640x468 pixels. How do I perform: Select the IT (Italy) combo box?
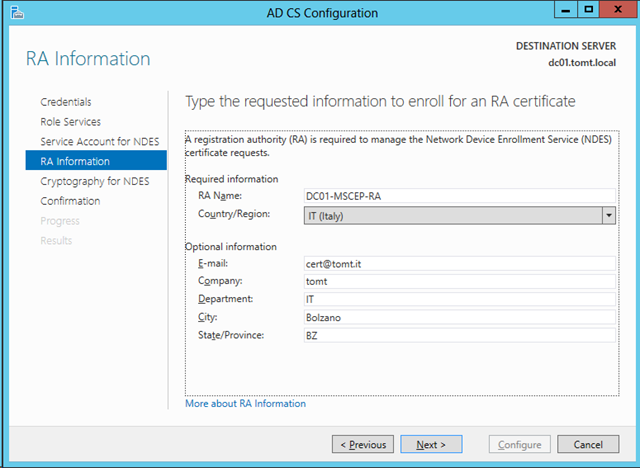click(460, 215)
